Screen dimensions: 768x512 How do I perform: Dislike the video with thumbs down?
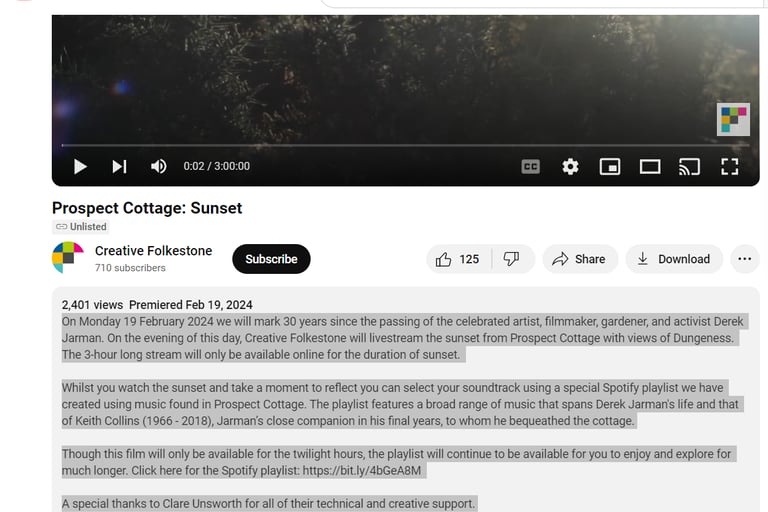point(512,259)
